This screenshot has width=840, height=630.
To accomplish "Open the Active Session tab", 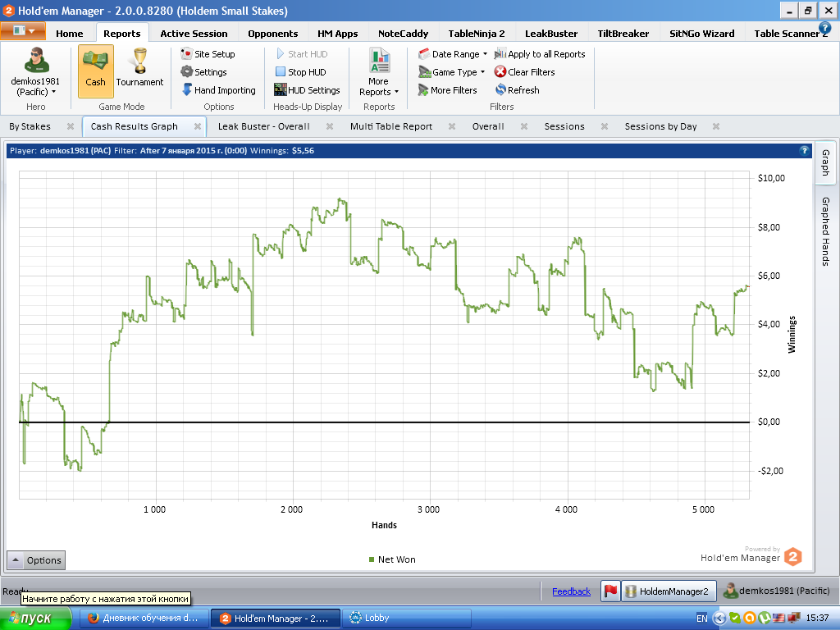I will (194, 33).
